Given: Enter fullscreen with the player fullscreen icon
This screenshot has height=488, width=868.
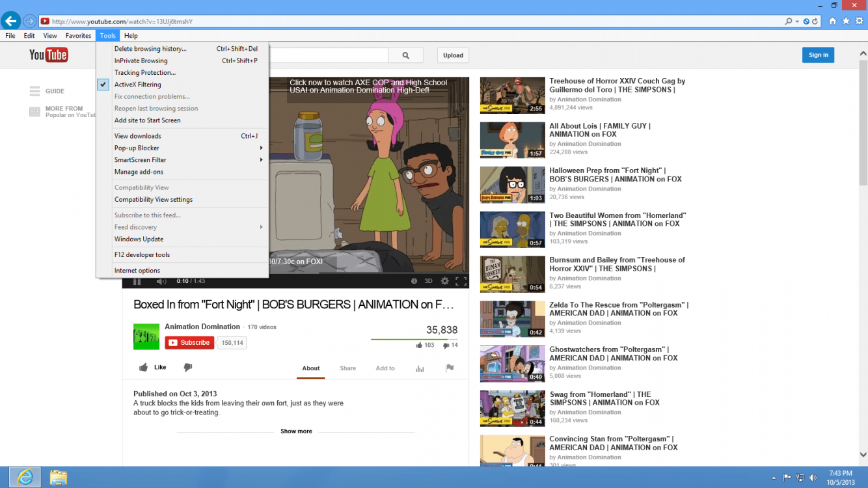Looking at the screenshot, I should click(461, 281).
